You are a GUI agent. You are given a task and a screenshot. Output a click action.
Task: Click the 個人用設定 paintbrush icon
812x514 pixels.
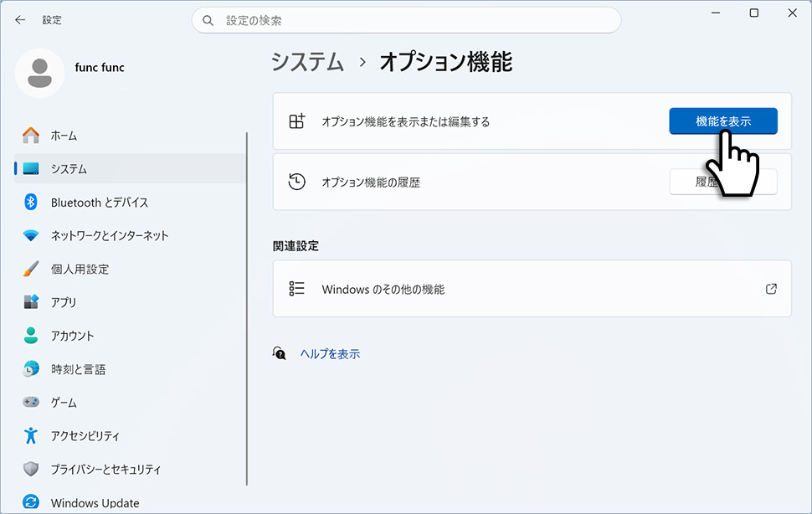pos(31,269)
